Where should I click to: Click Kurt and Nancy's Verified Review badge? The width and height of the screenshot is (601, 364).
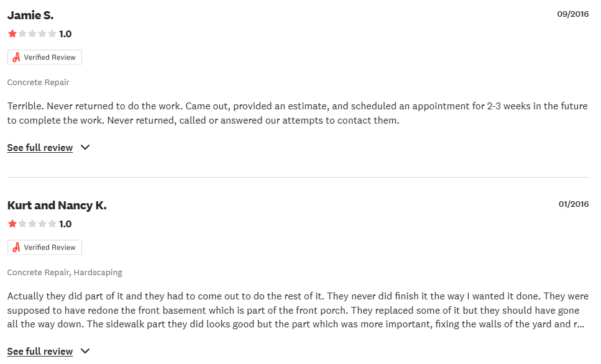pos(45,247)
